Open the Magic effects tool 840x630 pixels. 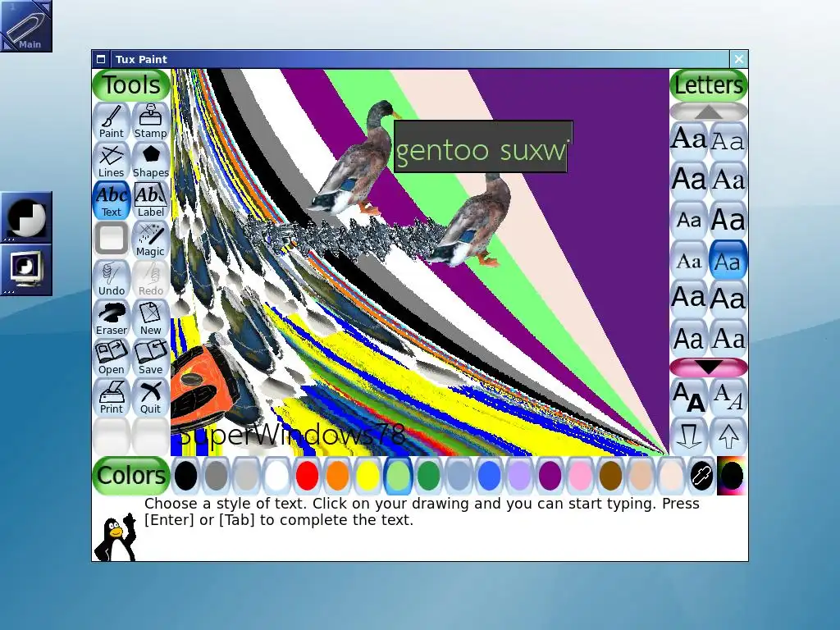pos(151,240)
